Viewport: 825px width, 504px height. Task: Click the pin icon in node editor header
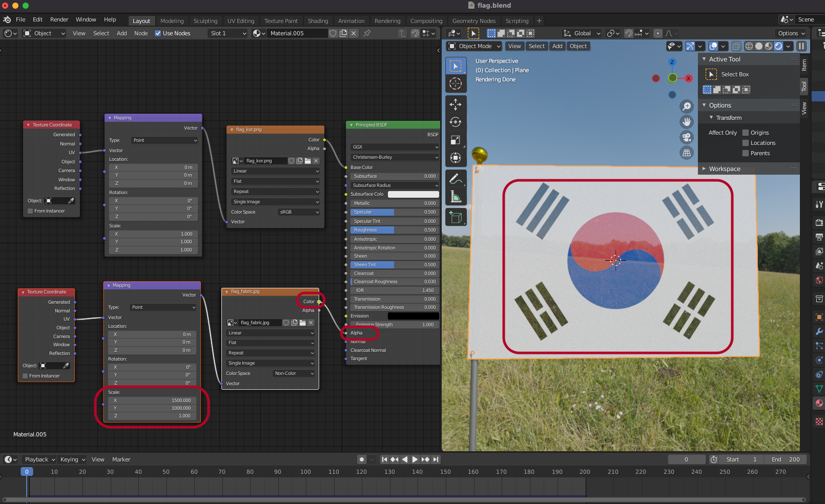click(x=367, y=33)
